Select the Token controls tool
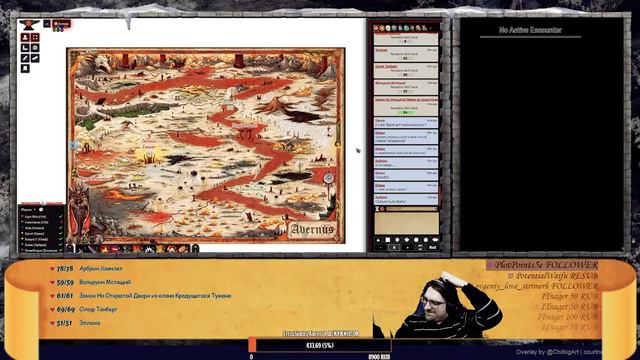The image size is (640, 360). [x=25, y=38]
